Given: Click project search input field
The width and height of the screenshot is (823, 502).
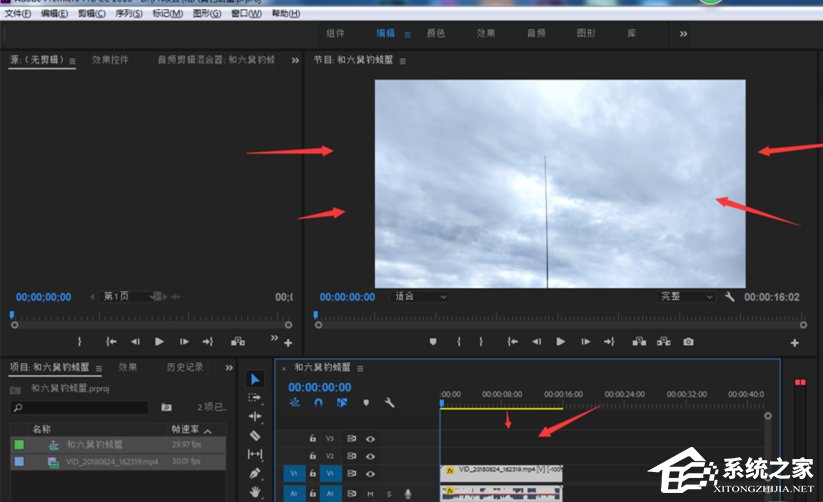Looking at the screenshot, I should coord(79,407).
